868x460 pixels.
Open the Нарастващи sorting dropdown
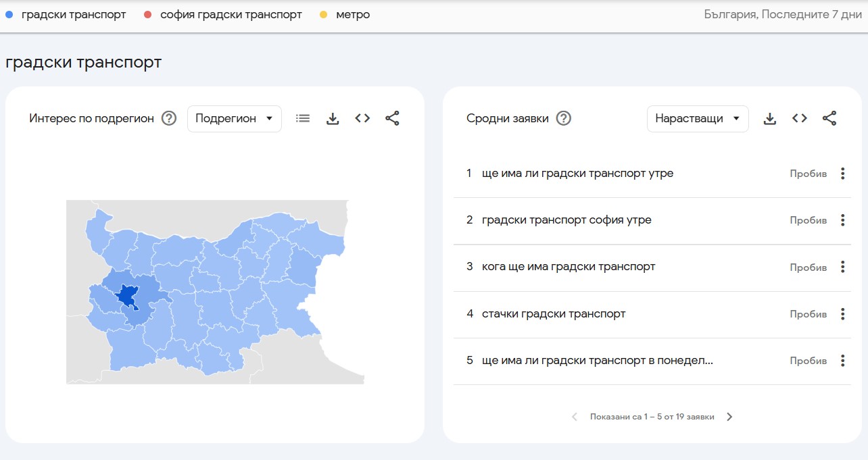[x=697, y=118]
